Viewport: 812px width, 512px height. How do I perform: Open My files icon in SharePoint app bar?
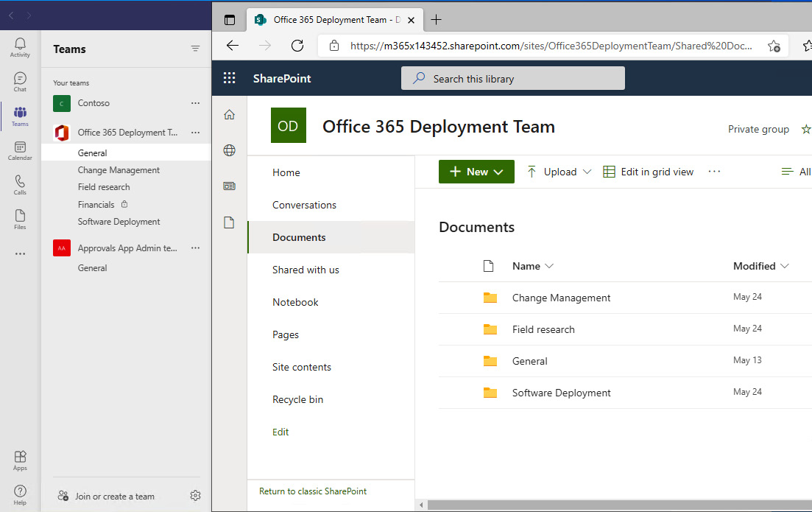pyautogui.click(x=230, y=222)
